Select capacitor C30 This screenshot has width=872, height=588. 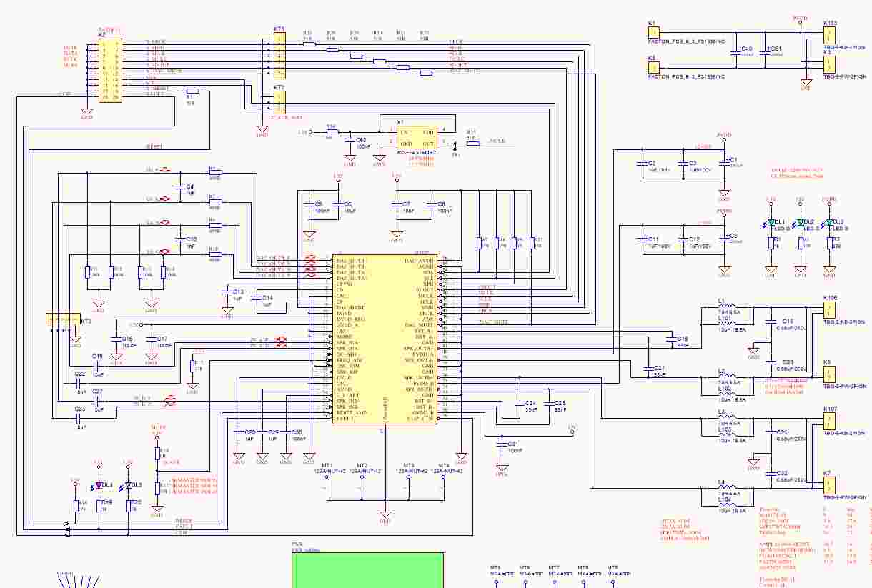coord(285,433)
